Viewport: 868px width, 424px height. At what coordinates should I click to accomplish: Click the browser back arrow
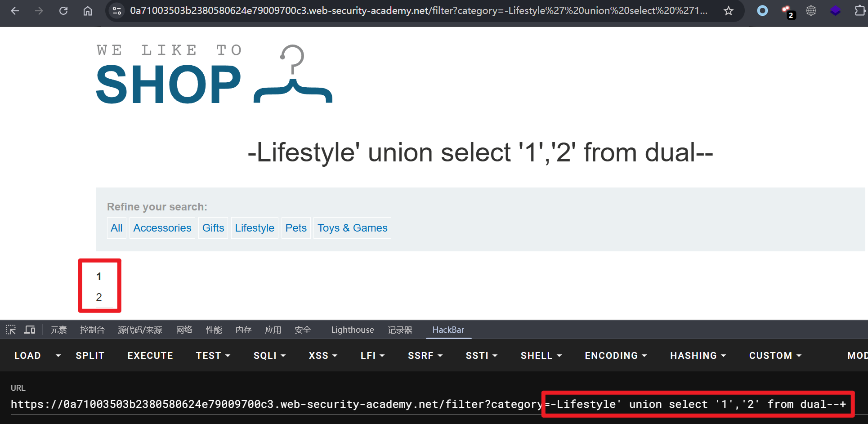pyautogui.click(x=15, y=11)
